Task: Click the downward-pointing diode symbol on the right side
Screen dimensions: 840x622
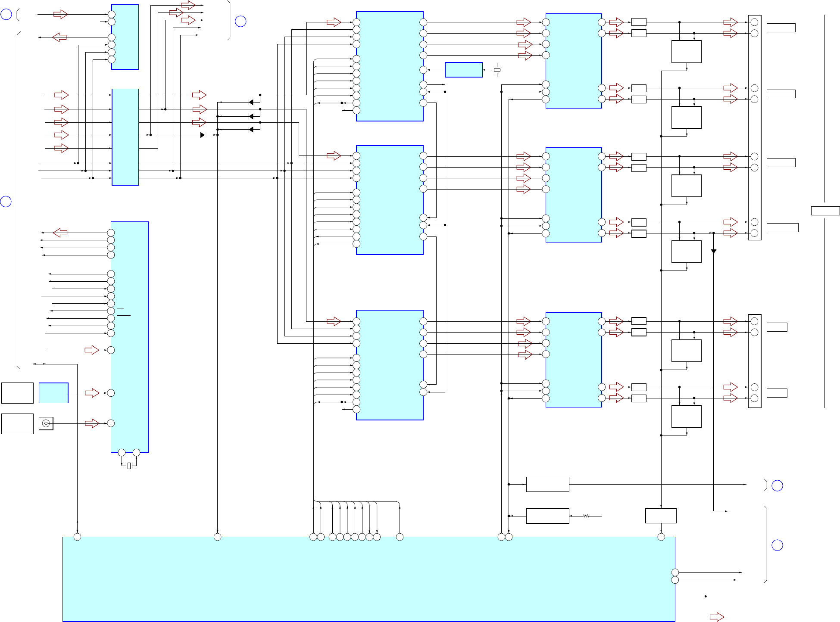Action: [x=714, y=252]
